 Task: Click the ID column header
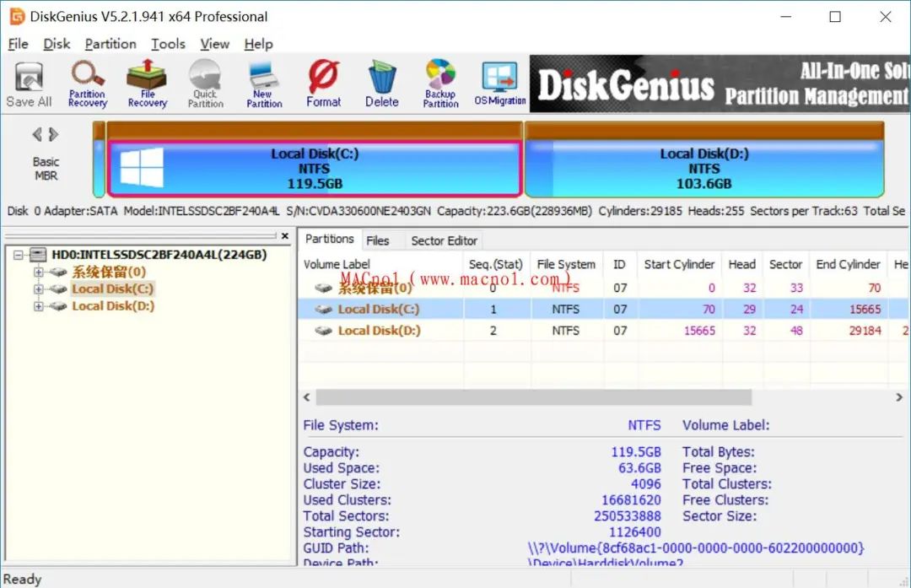pyautogui.click(x=619, y=264)
